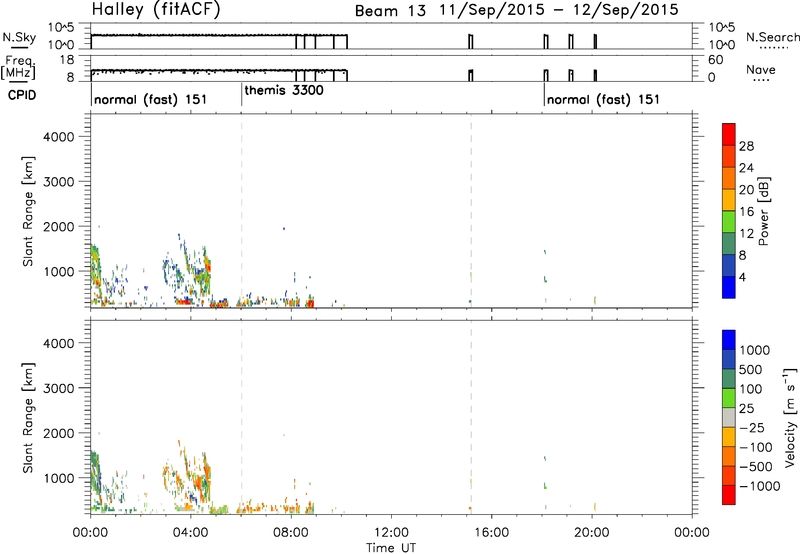The width and height of the screenshot is (800, 554).
Task: Click the 'Time UT' x-axis label
Action: tap(391, 548)
